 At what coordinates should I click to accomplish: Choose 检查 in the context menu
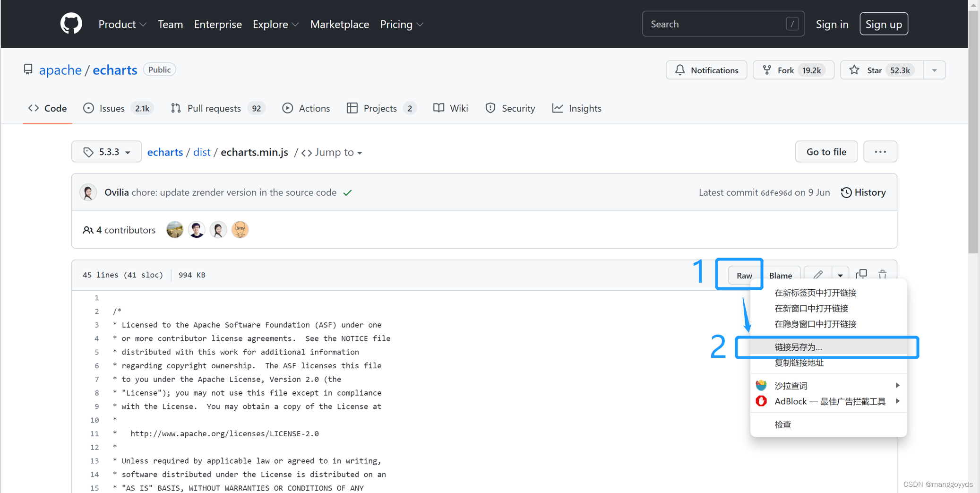coord(828,424)
